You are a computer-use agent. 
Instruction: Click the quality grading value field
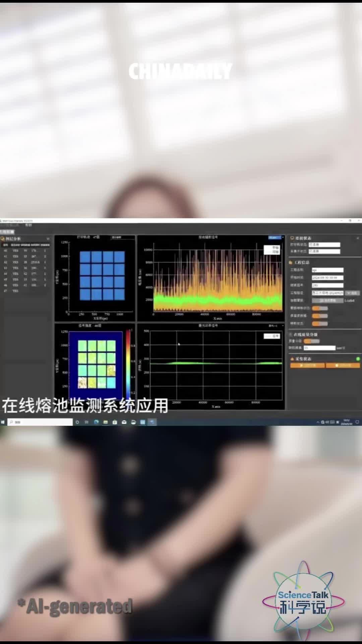(319, 348)
